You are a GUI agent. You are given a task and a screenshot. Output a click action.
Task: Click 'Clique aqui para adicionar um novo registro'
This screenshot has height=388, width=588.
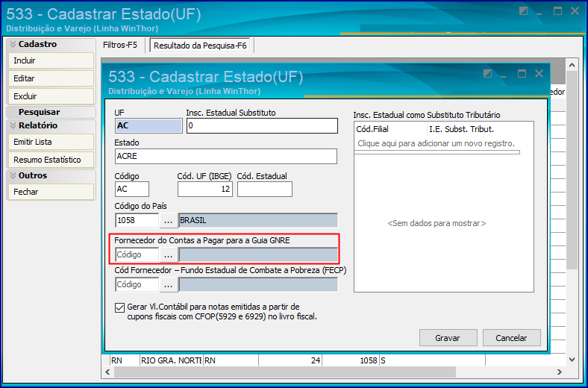pyautogui.click(x=436, y=143)
